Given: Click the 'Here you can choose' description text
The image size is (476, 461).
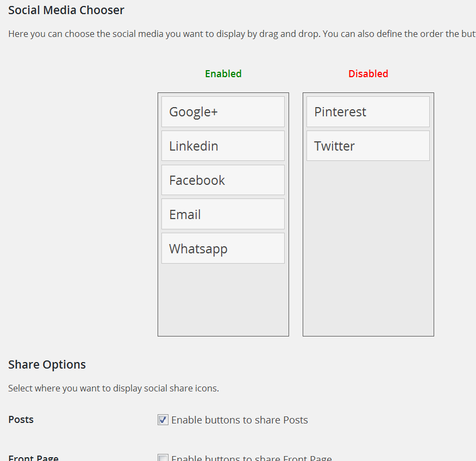Looking at the screenshot, I should (242, 34).
